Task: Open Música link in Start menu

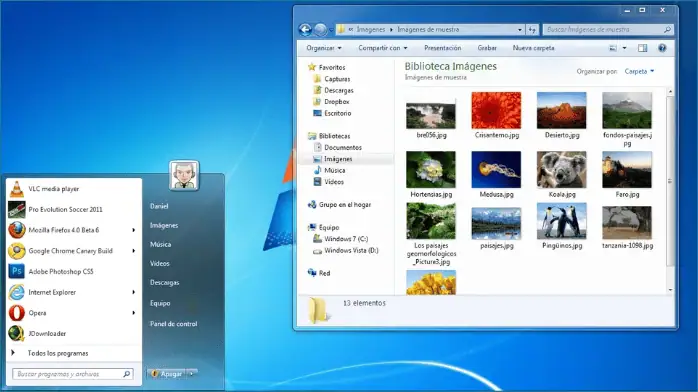Action: point(160,244)
